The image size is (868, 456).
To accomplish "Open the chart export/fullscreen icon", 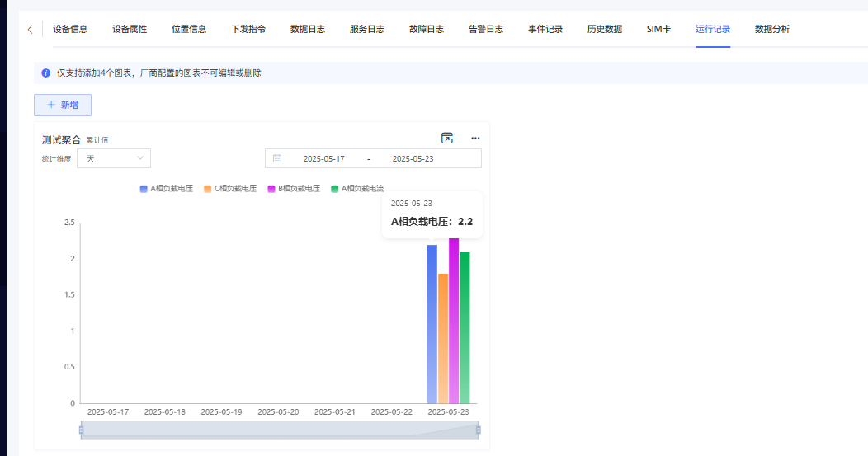I will [x=447, y=138].
